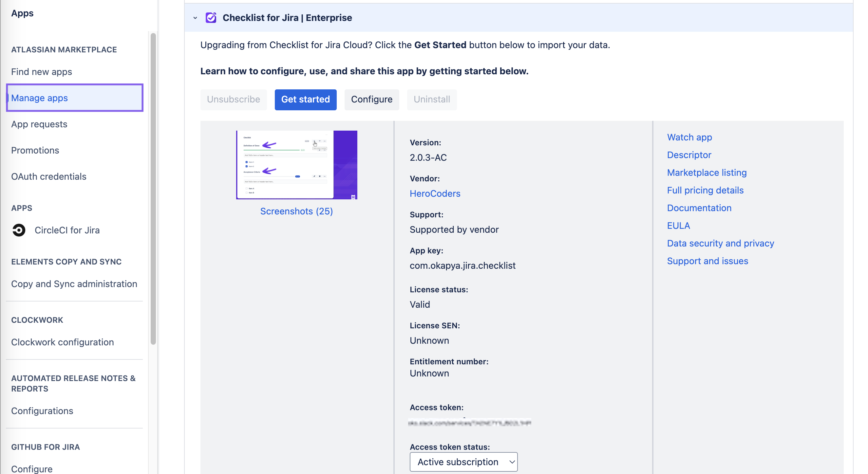Click the sidebar vertical scrollbar
This screenshot has height=474, width=868.
[x=153, y=189]
